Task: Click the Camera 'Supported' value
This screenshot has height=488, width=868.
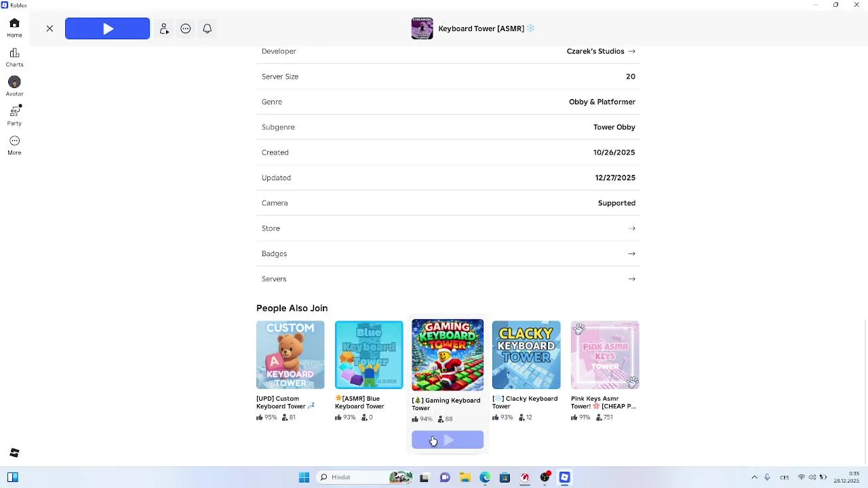Action: [617, 203]
